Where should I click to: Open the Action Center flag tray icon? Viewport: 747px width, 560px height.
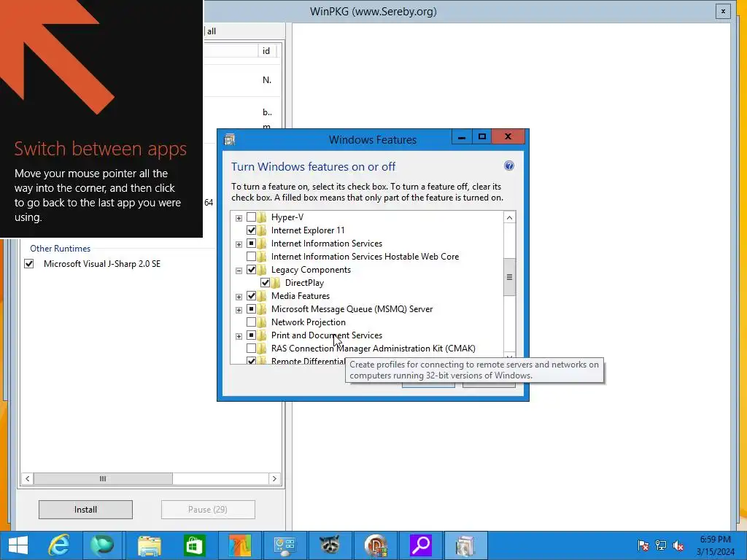[643, 545]
